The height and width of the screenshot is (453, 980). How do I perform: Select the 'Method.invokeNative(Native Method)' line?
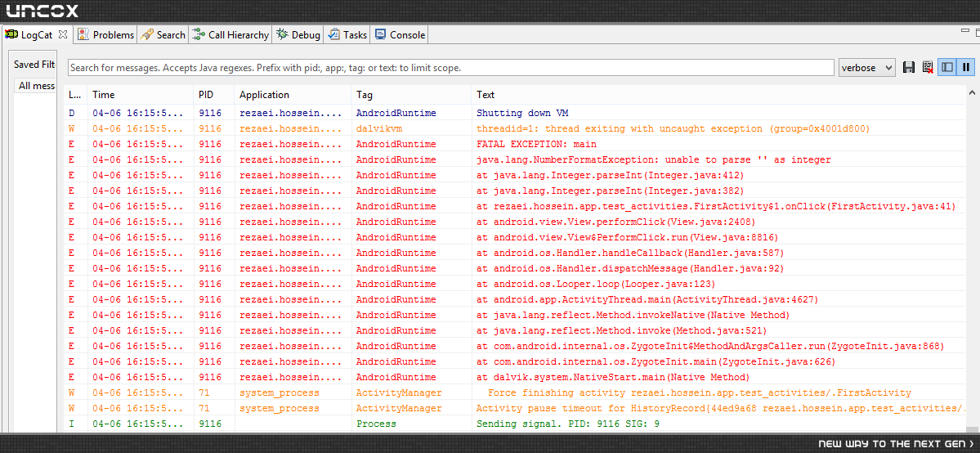point(515,315)
